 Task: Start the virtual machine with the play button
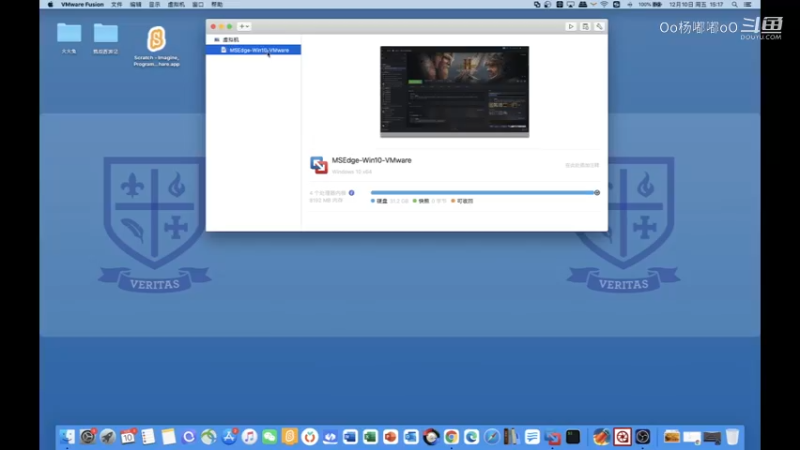[x=571, y=27]
